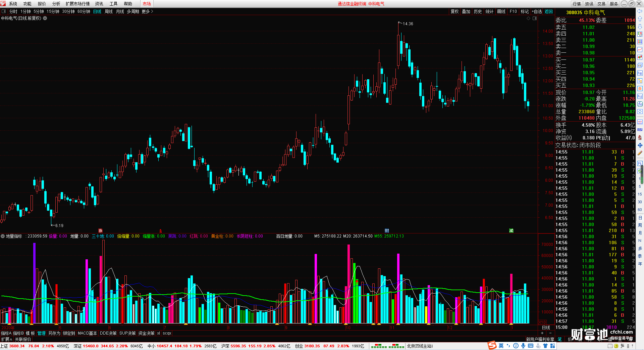The image size is (644, 350).
Task: Toggle the 叠加 overlay button
Action: click(466, 11)
